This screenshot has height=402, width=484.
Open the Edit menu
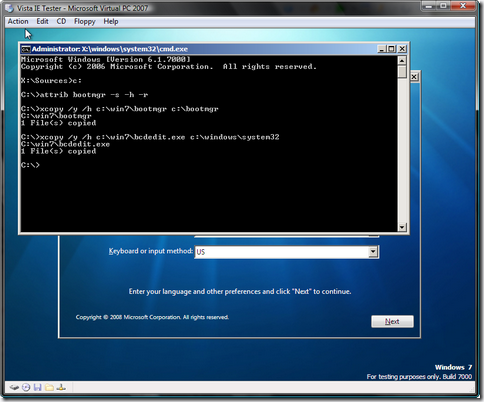pyautogui.click(x=42, y=21)
